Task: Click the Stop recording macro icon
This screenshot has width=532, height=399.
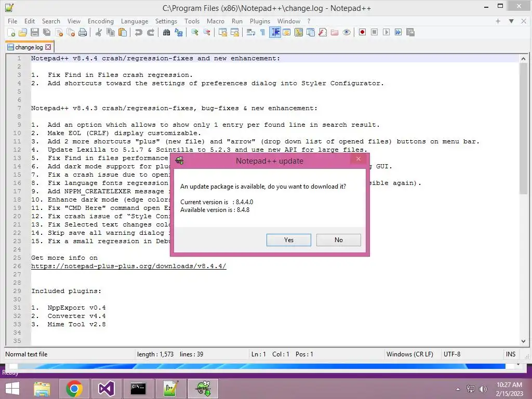Action: coord(374,33)
